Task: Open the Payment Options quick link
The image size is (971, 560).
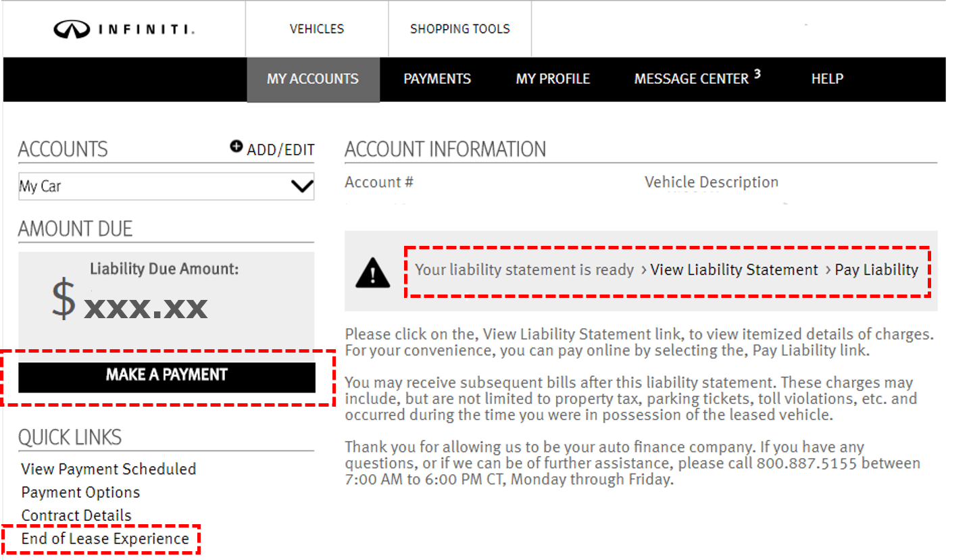Action: tap(80, 492)
